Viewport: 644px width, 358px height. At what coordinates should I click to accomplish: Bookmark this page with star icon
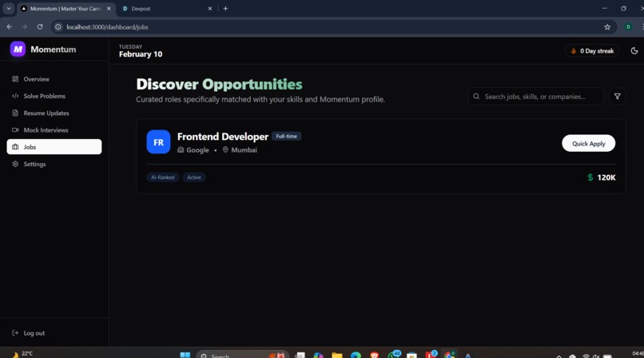(607, 27)
